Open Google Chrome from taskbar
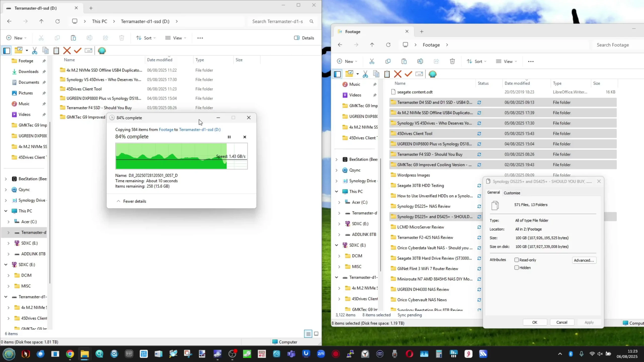Viewport: 644px width, 362px height. coord(70,354)
